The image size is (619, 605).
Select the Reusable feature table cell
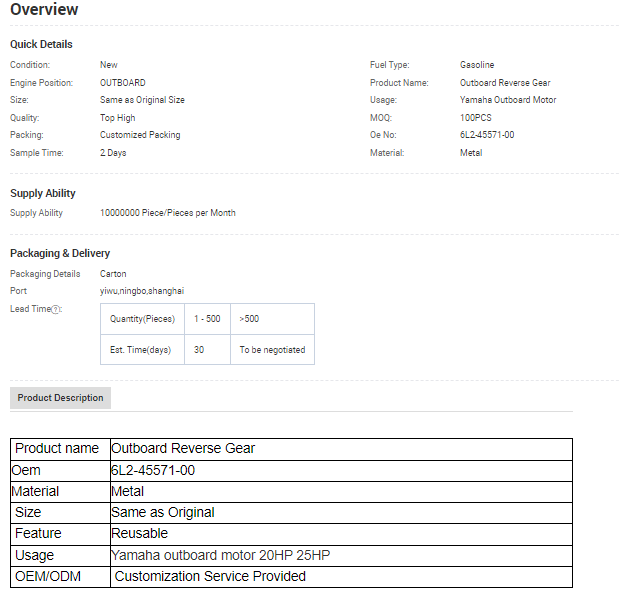tap(140, 534)
